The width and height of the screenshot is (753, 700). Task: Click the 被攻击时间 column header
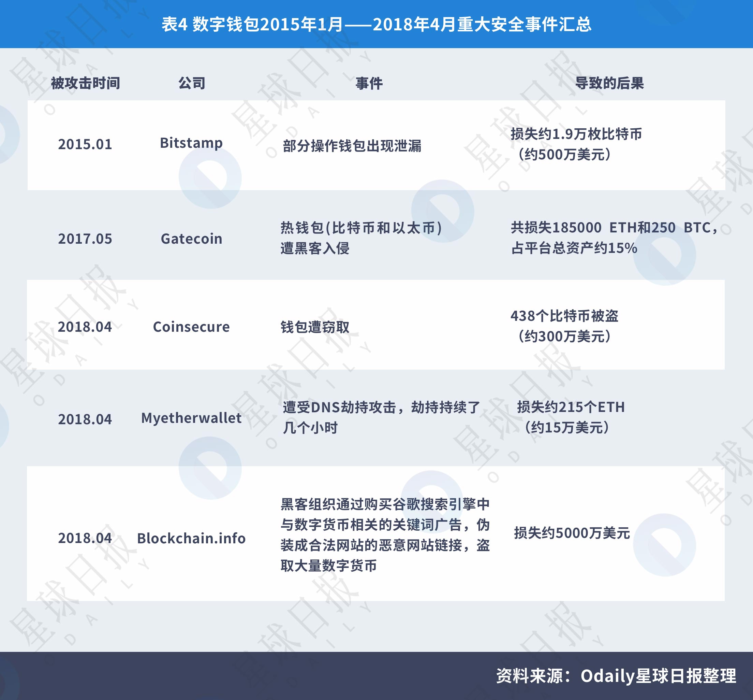pos(86,83)
